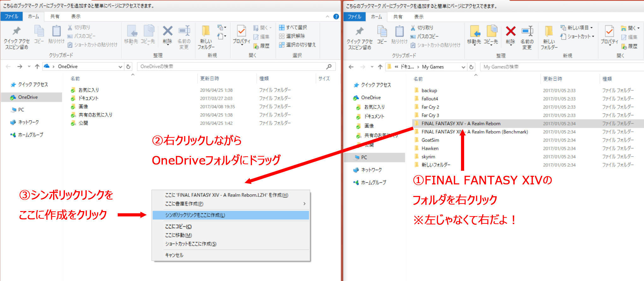The image size is (644, 281).
Task: Click the Copy icon in left window ribbon
Action: (x=39, y=35)
